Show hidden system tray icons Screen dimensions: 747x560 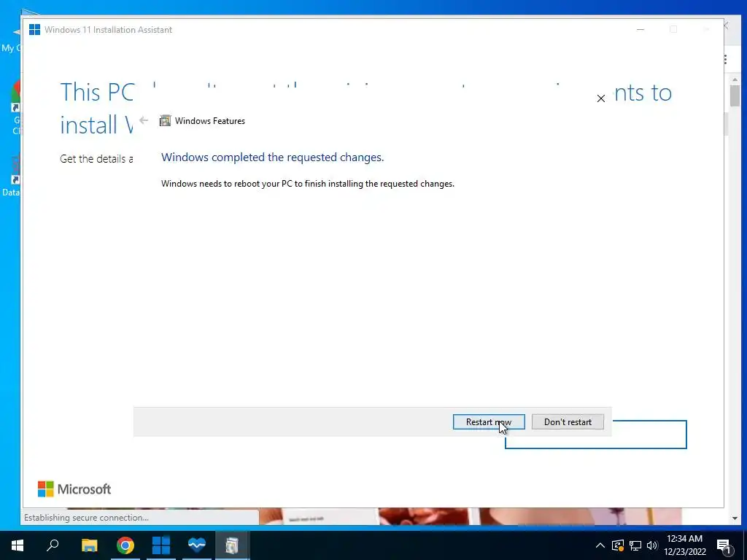(600, 545)
